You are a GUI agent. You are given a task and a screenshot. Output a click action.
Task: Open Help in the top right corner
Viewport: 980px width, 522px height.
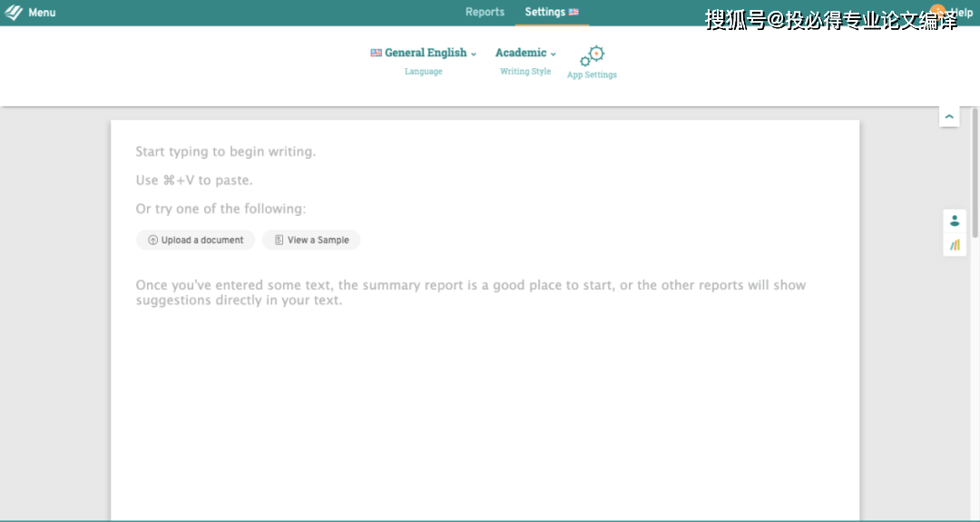[961, 12]
